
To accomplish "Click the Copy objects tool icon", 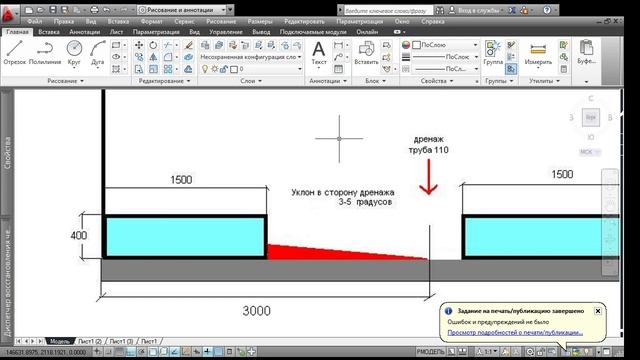I will click(139, 57).
